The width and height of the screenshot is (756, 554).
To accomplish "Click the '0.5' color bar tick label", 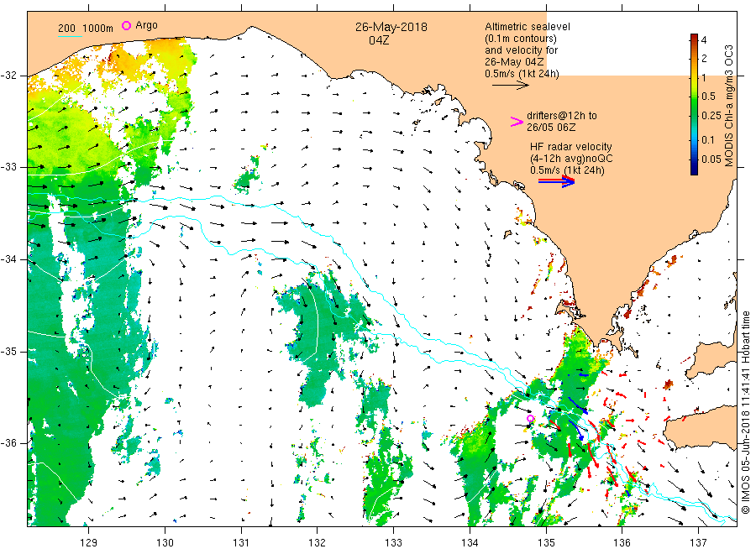I will coord(708,97).
